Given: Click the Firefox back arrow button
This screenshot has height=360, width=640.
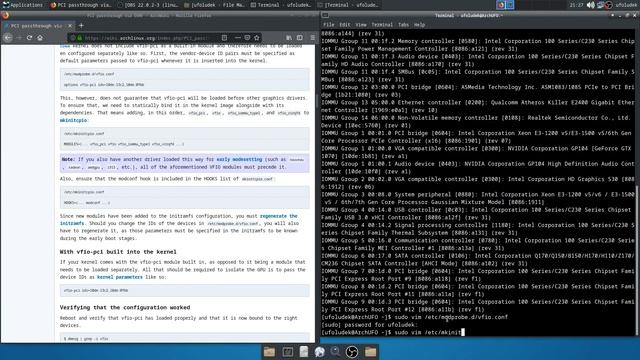Looking at the screenshot, I should 8,38.
